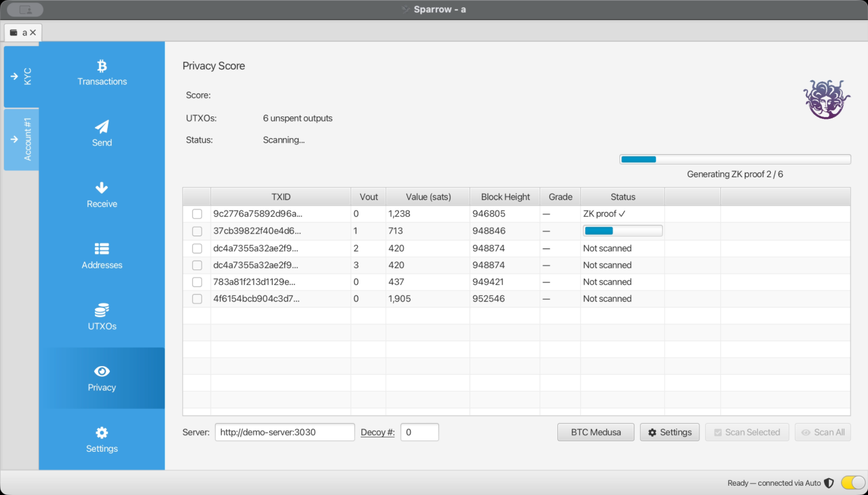Screen dimensions: 868x495
Task: Click the 'Privacy Score' heading
Action: 214,66
